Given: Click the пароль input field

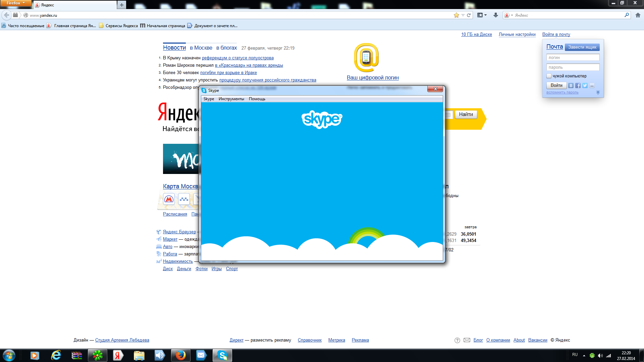Looking at the screenshot, I should (573, 67).
